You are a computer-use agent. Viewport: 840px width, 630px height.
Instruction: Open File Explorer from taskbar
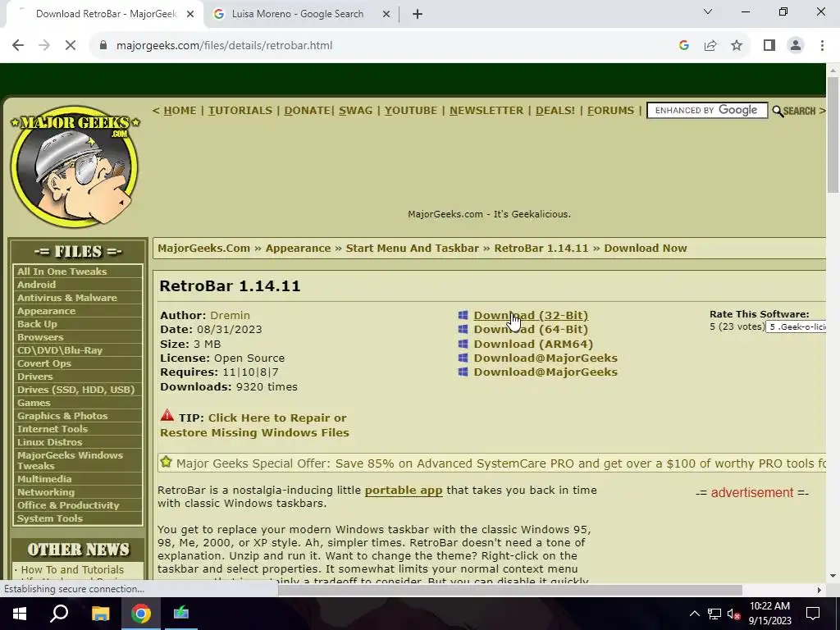point(100,614)
